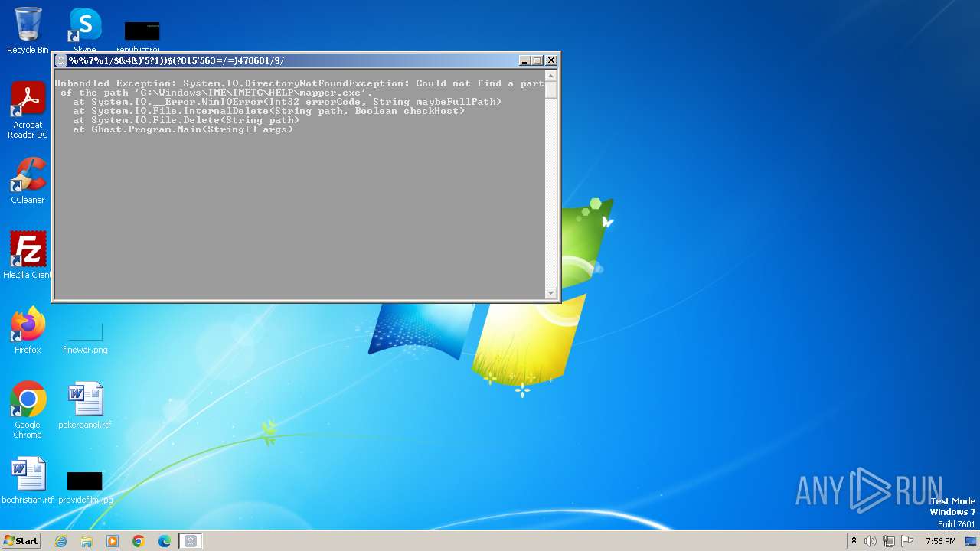This screenshot has height=551, width=980.
Task: Open Acrobat Reader DC shortcut
Action: [x=28, y=110]
